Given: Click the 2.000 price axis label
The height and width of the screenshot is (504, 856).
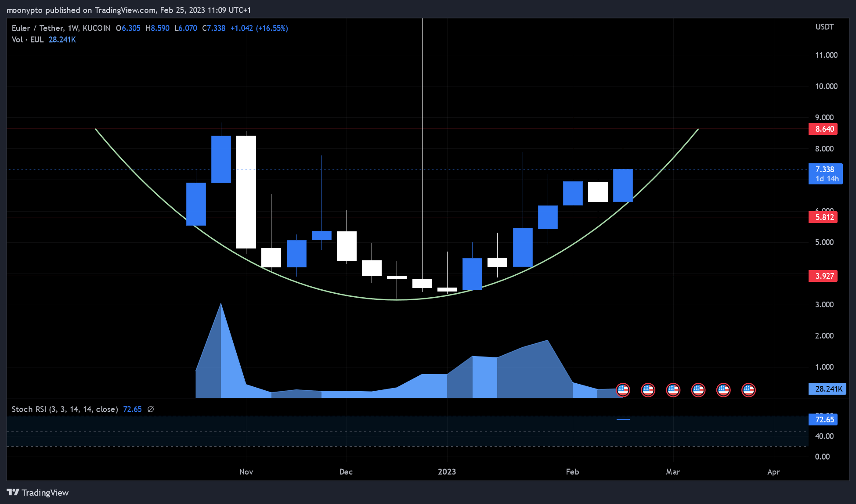Looking at the screenshot, I should (824, 336).
